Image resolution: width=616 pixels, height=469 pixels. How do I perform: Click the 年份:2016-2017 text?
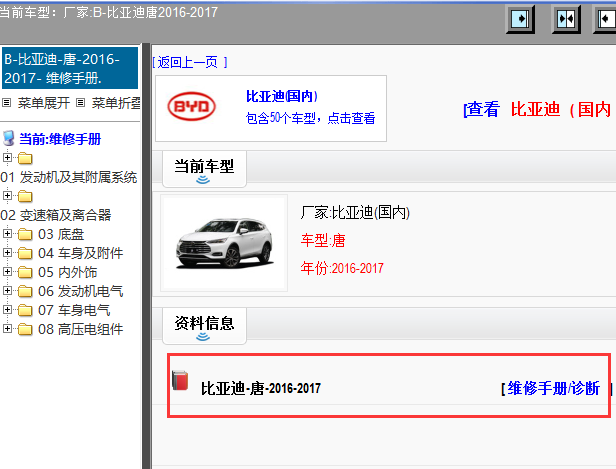point(342,268)
